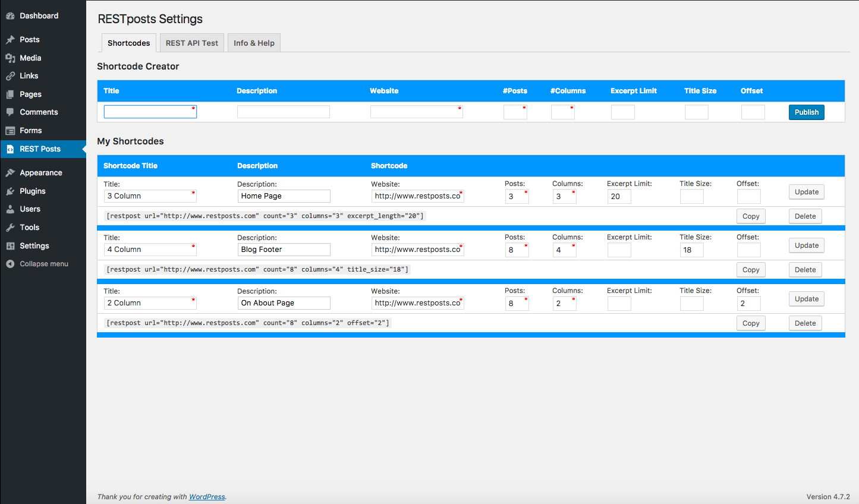
Task: Click the Media library icon
Action: [10, 58]
